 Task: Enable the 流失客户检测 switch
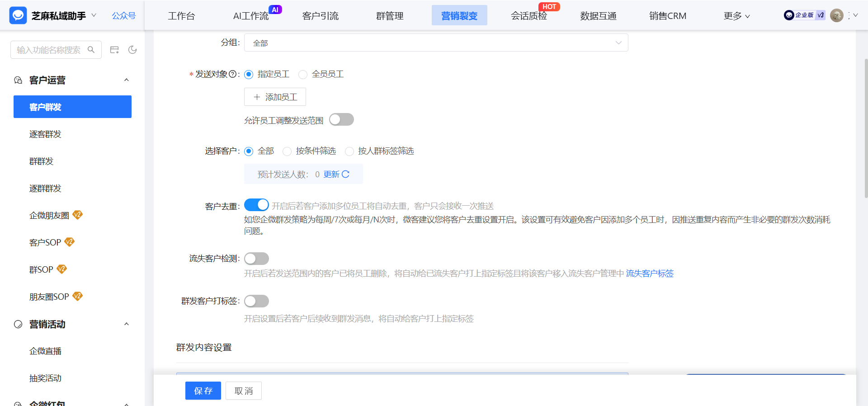[x=256, y=259]
